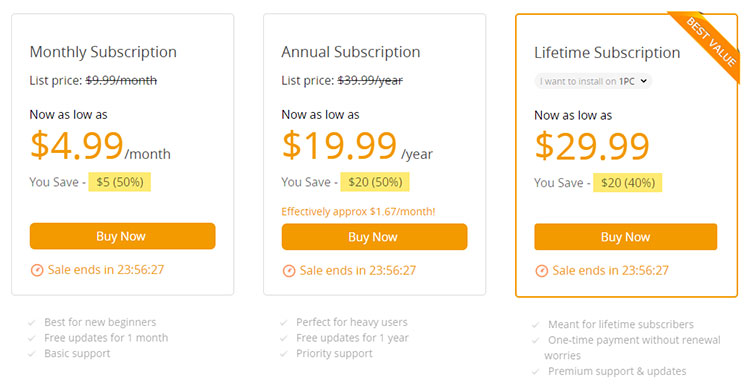Click checkmark beside 'Perfect for heavy users'
Viewport: 750px width, 389px height.
284,323
